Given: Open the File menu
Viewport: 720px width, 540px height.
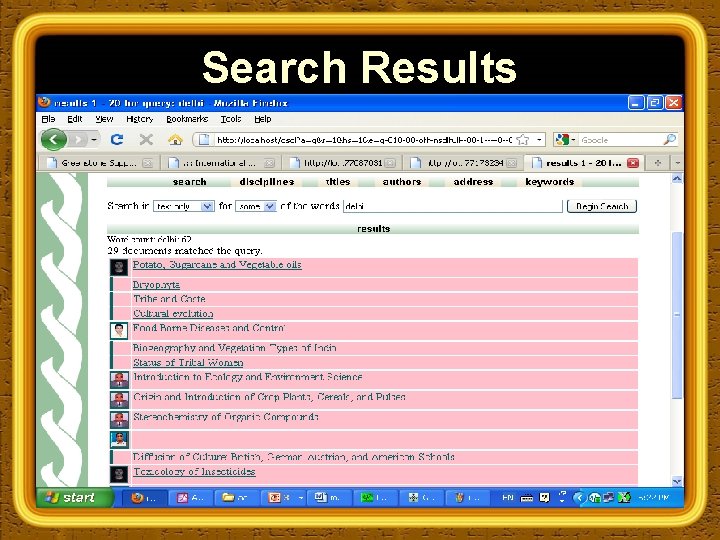Looking at the screenshot, I should [48, 119].
